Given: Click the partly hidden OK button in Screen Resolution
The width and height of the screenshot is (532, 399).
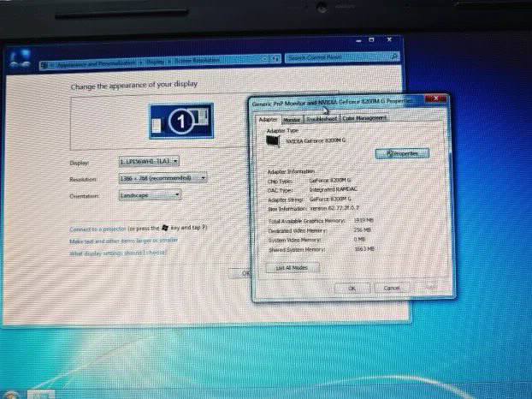Looking at the screenshot, I should 240,273.
